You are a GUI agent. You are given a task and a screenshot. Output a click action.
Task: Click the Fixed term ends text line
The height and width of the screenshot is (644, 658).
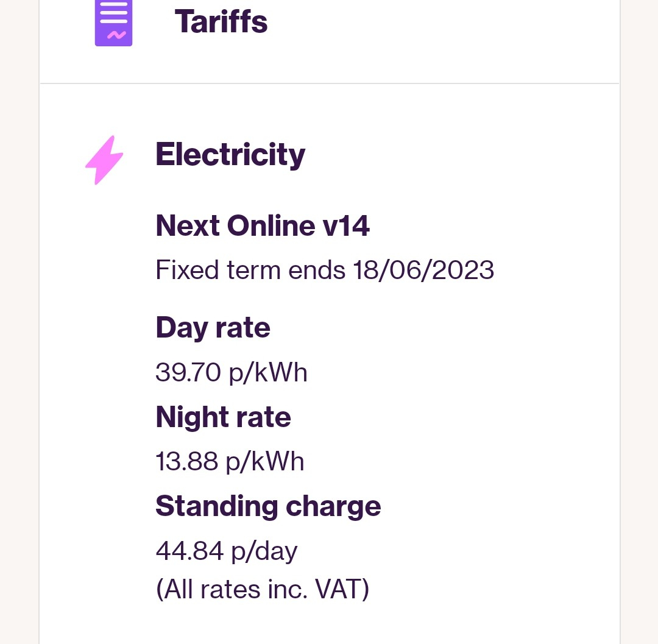[324, 269]
